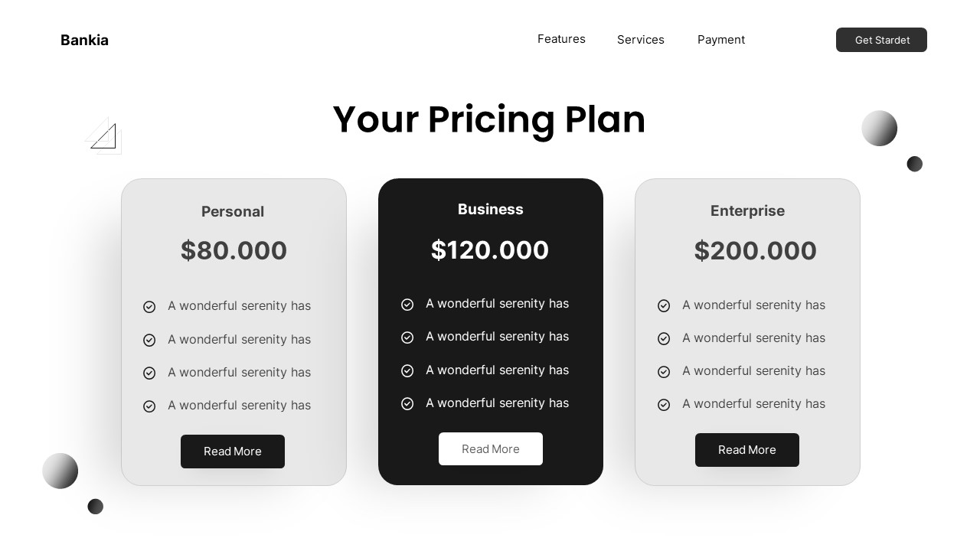This screenshot has height=551, width=980.
Task: Click the top checkmark icon in the Business card
Action: tap(407, 305)
